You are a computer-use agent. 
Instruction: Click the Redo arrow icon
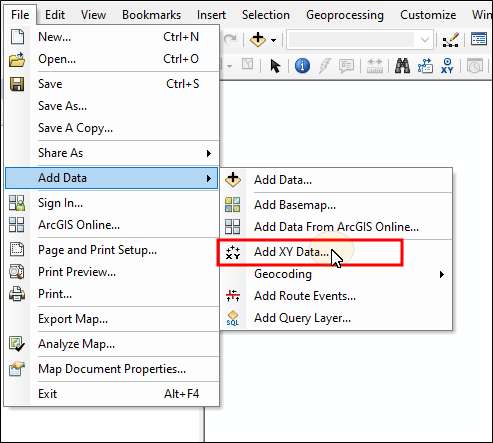point(230,40)
